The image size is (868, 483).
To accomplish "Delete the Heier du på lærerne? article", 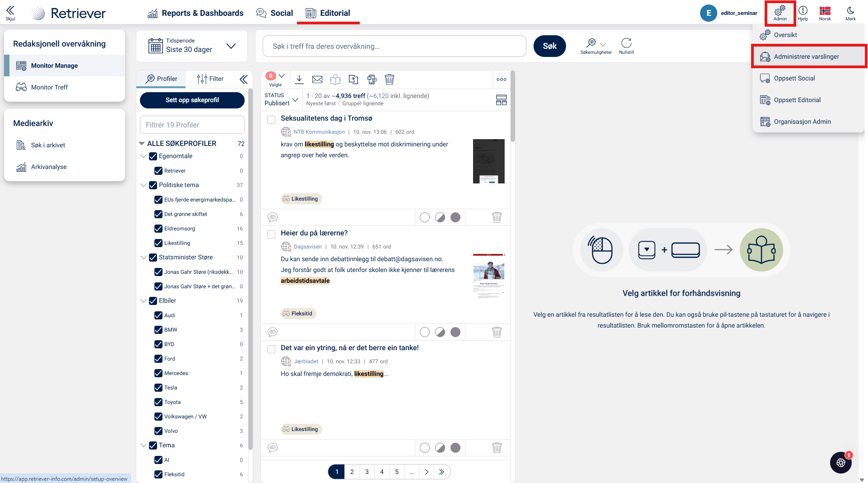I will (x=497, y=332).
